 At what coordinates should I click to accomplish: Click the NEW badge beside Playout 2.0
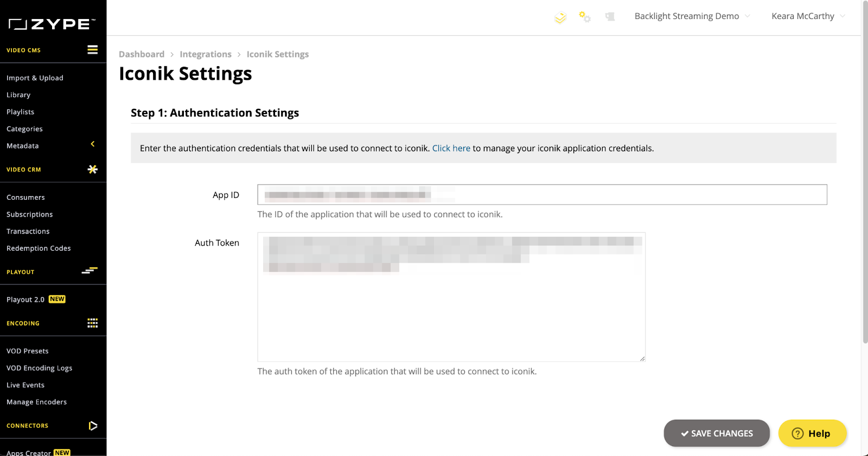click(57, 299)
